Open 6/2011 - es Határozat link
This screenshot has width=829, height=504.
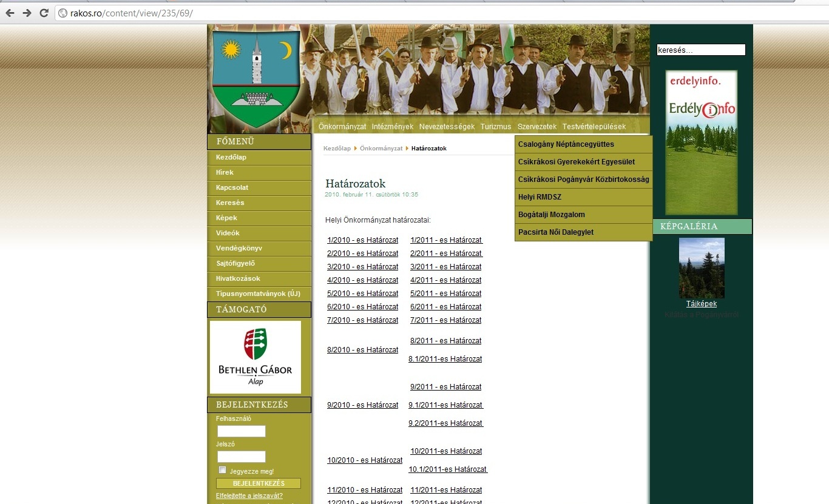click(446, 307)
